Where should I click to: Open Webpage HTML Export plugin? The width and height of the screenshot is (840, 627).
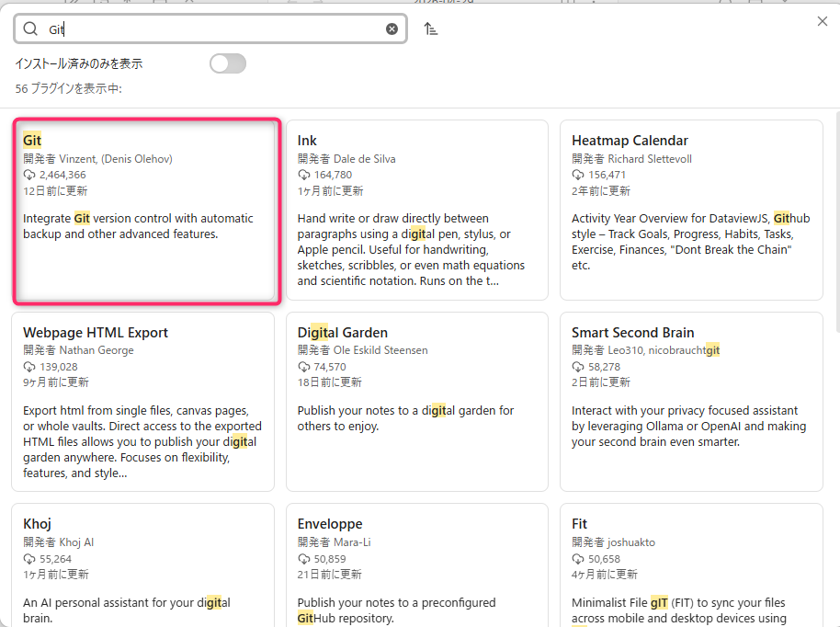tap(142, 402)
